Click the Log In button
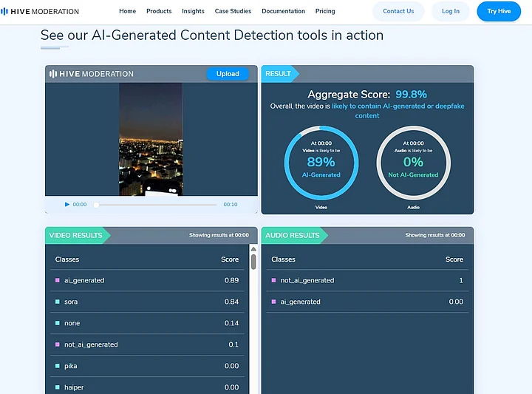 [x=451, y=11]
